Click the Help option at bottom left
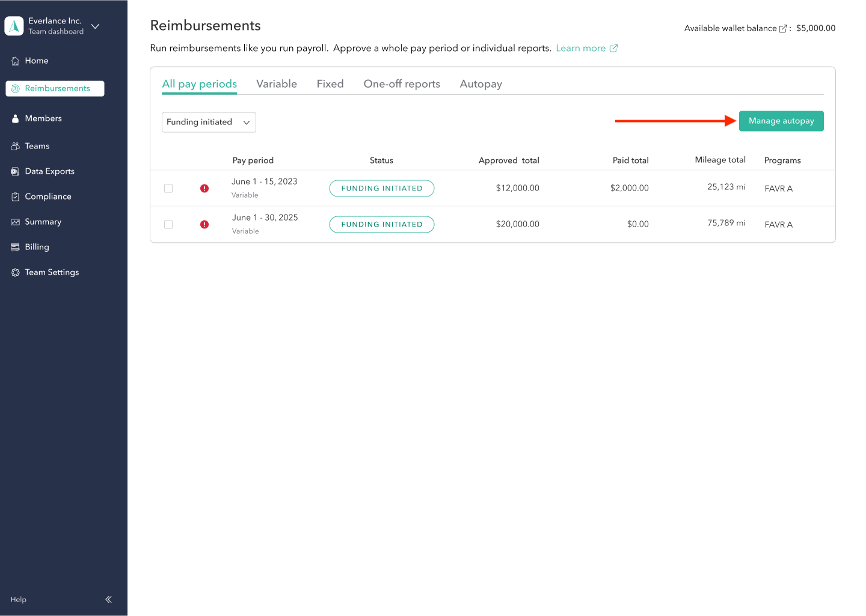The width and height of the screenshot is (866, 616). 18,599
